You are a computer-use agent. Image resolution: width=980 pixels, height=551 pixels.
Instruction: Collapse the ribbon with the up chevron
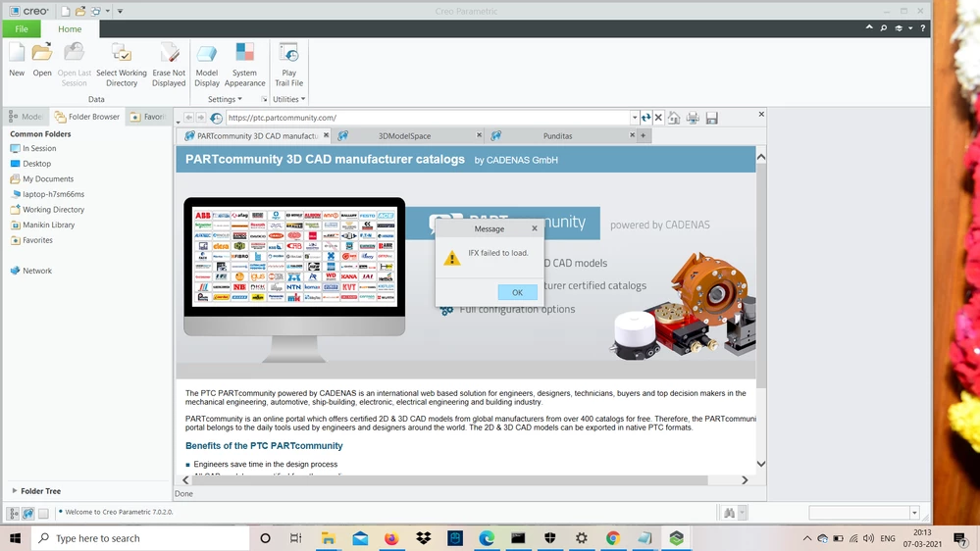point(869,27)
